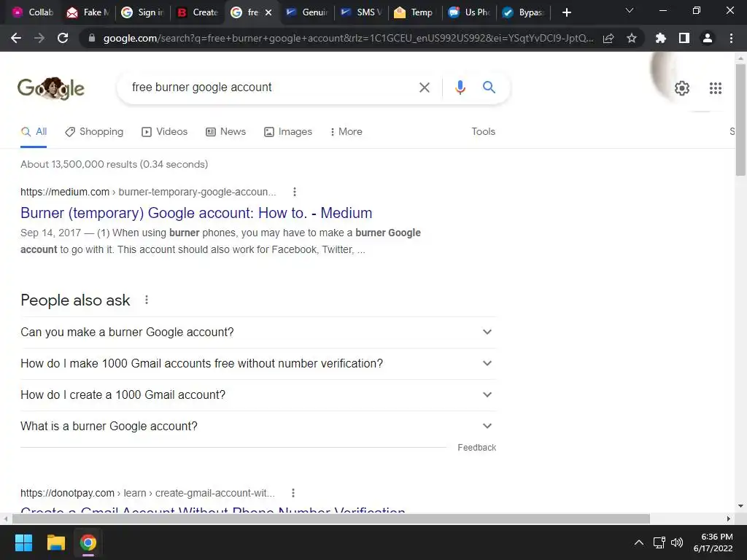Screen dimensions: 747x560
Task: Switch to the Temp tab
Action: click(416, 12)
